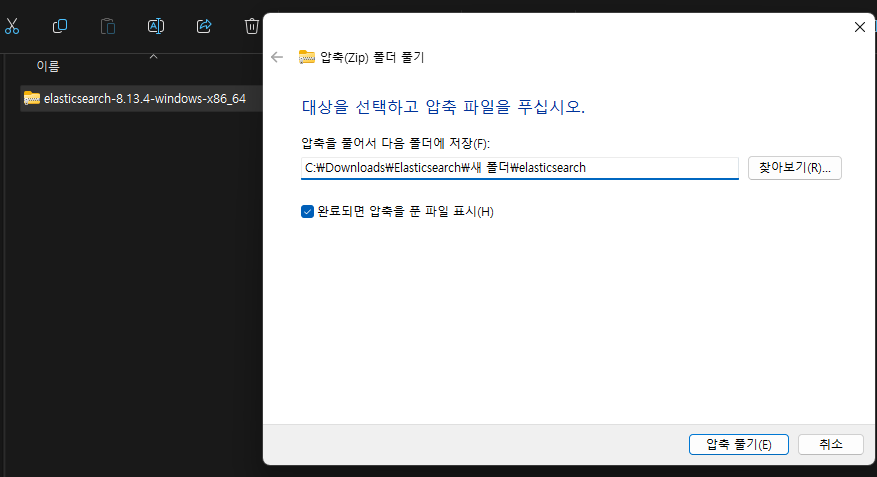Close the zip extraction dialog
877x477 pixels.
tap(860, 27)
